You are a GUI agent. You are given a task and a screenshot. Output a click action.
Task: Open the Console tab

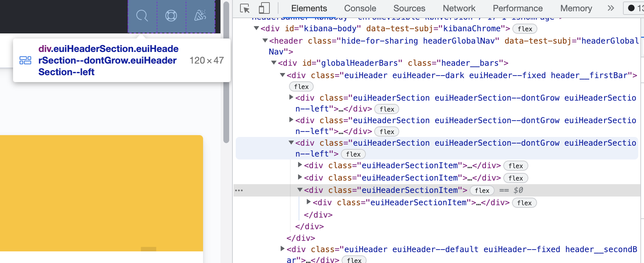point(360,8)
